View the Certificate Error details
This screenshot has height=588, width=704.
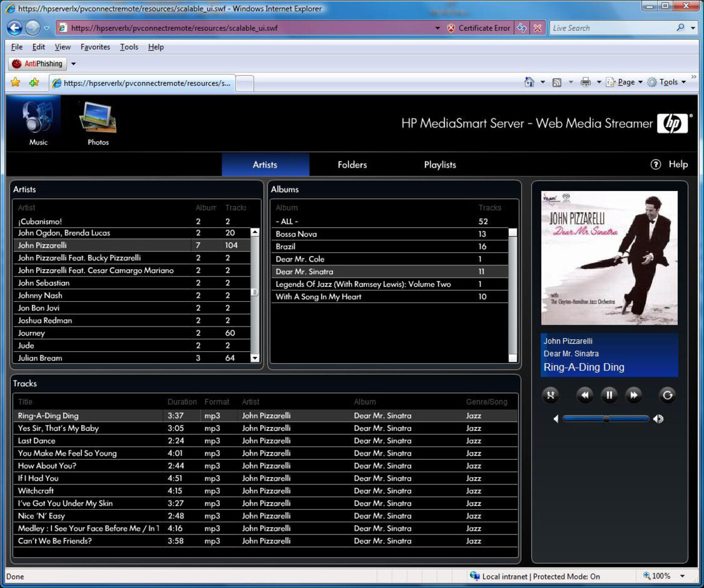click(x=478, y=28)
